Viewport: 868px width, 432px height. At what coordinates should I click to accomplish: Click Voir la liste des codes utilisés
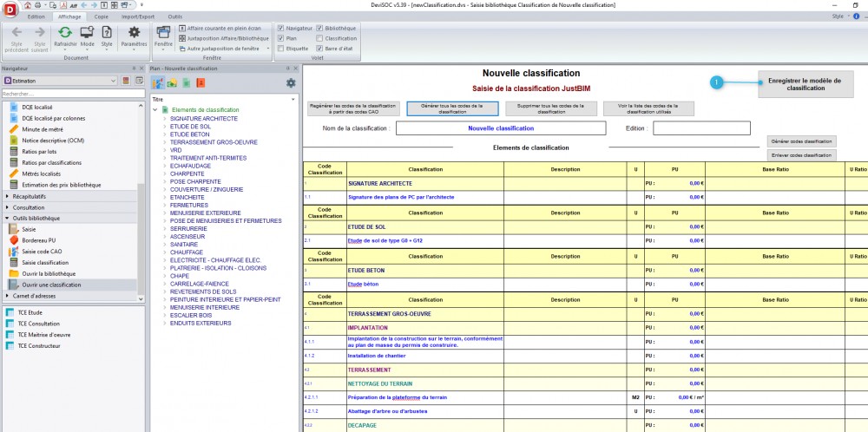648,108
